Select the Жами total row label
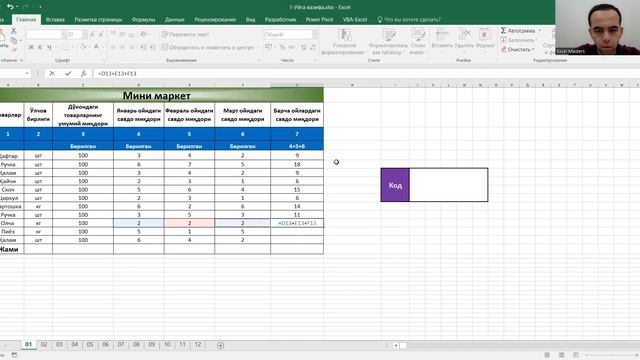This screenshot has height=360, width=640. (10, 249)
